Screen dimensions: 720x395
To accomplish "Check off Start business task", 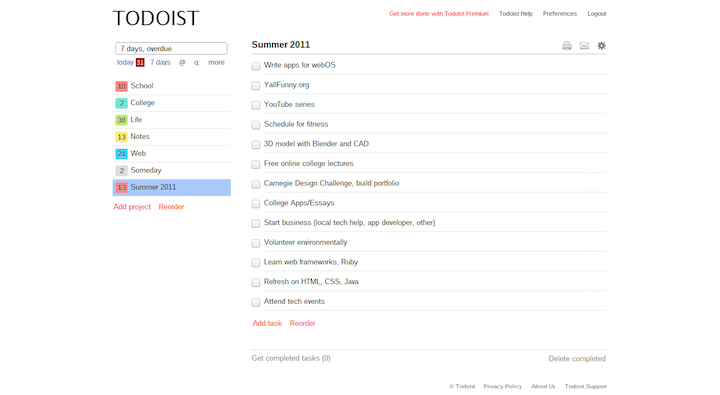I will 256,224.
